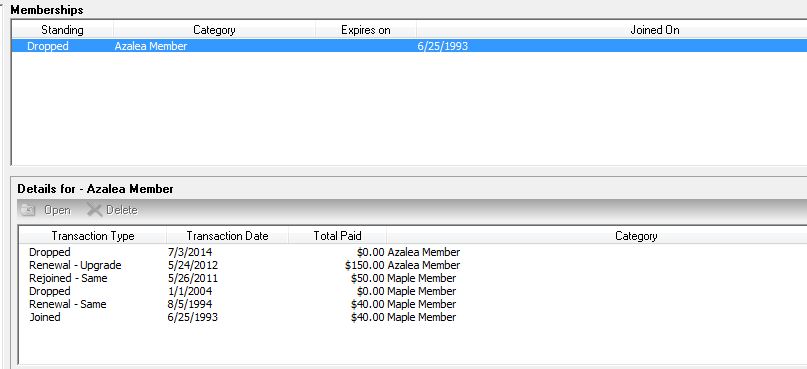Click the Azalea Member category in membership row
807x369 pixels.
(151, 46)
